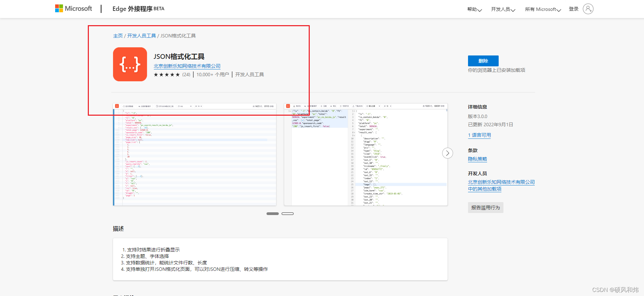Image resolution: width=644 pixels, height=296 pixels.
Task: Expand the 帮助 menu
Action: tap(474, 9)
